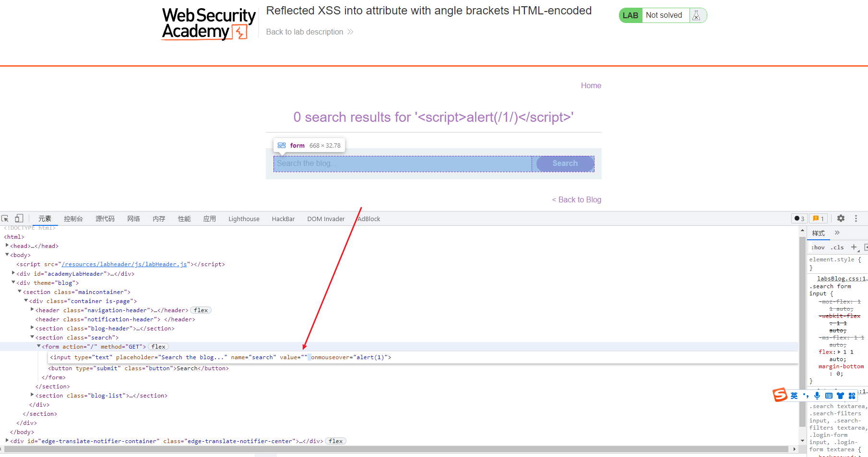Click the errors count badge showing 3

point(799,219)
